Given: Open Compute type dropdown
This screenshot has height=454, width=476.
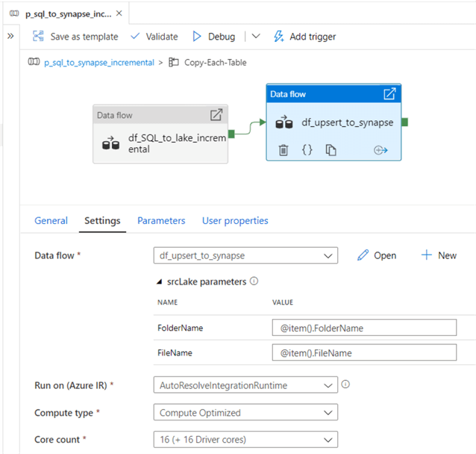Looking at the screenshot, I should click(245, 412).
